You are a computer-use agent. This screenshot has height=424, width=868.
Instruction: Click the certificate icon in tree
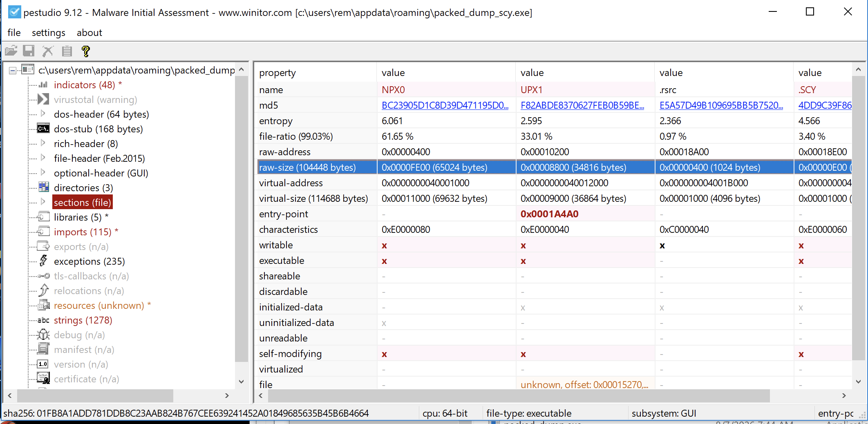tap(43, 378)
